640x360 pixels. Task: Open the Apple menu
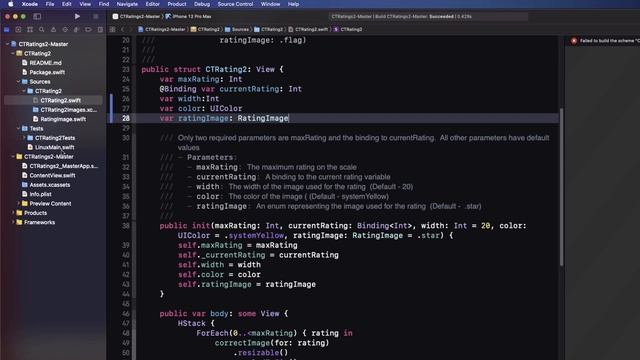click(x=11, y=4)
